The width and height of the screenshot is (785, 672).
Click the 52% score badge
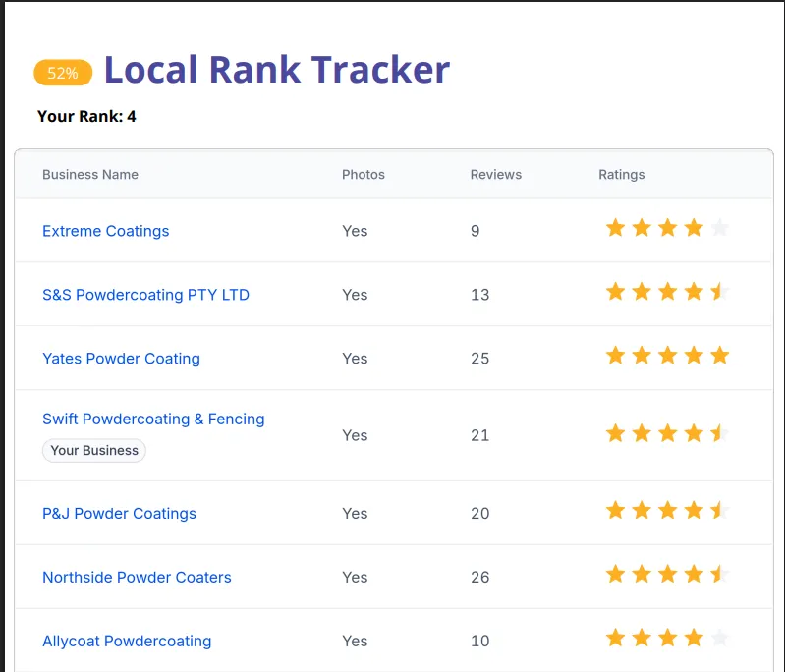pos(63,73)
